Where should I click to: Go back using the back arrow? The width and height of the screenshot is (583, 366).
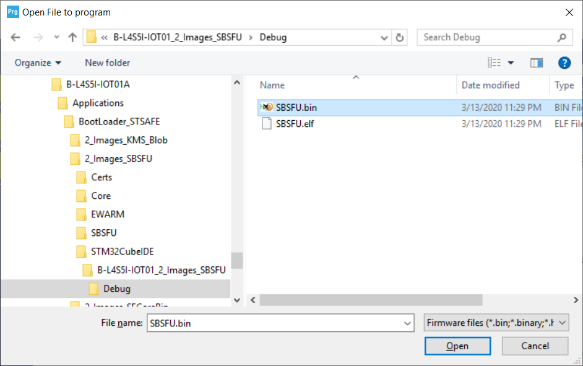click(16, 37)
